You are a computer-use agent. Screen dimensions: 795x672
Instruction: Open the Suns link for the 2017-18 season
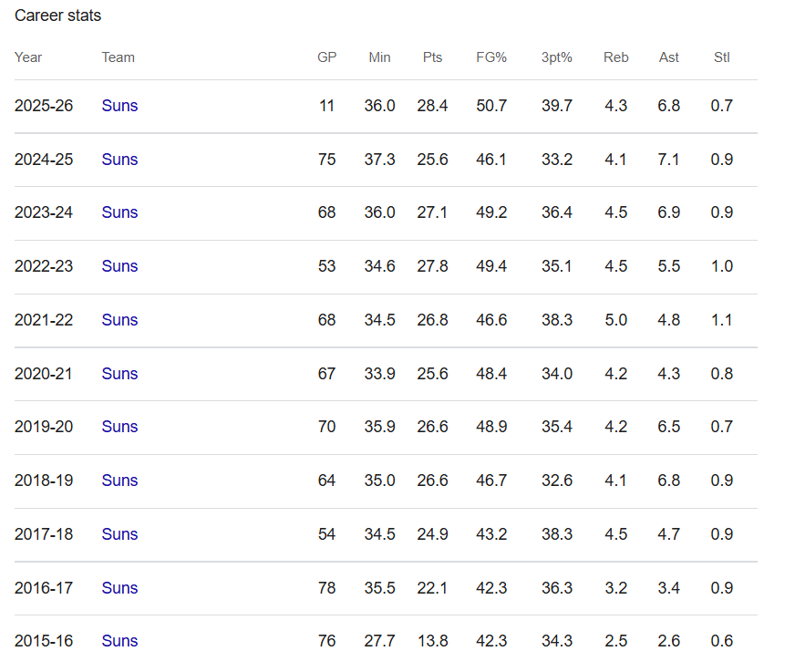tap(119, 534)
